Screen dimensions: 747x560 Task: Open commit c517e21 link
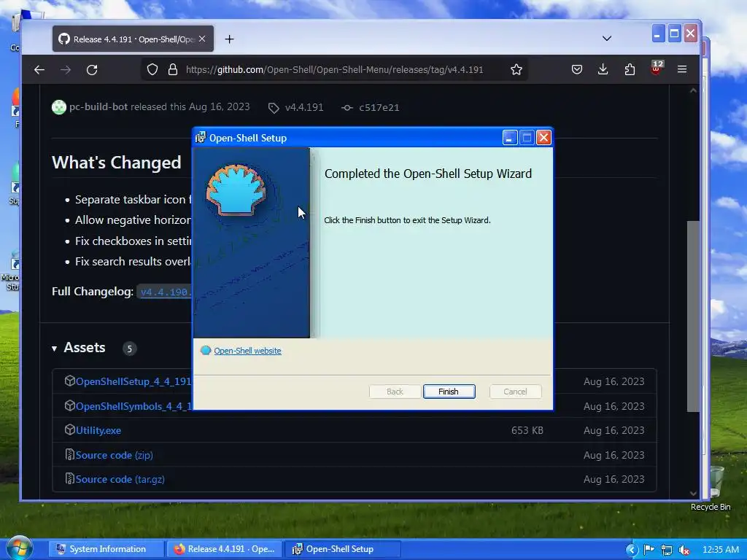[379, 108]
